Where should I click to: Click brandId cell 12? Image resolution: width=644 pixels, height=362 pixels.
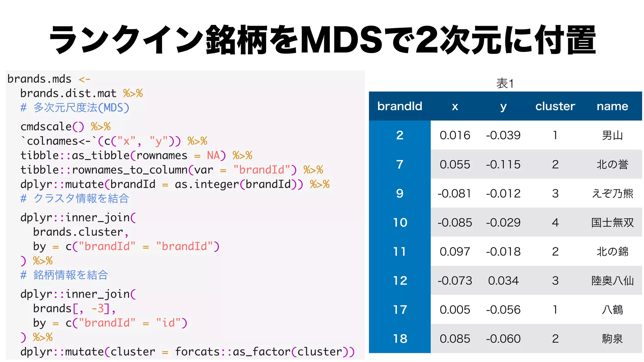click(x=400, y=281)
